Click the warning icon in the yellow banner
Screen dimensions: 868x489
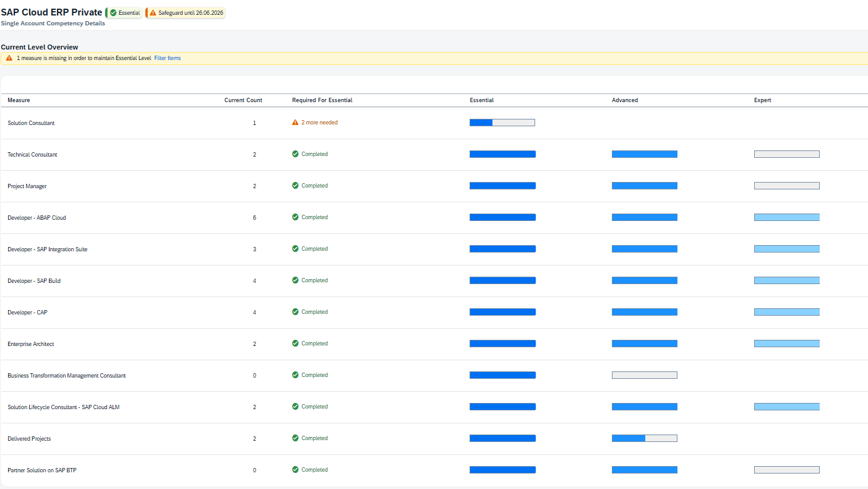(9, 58)
